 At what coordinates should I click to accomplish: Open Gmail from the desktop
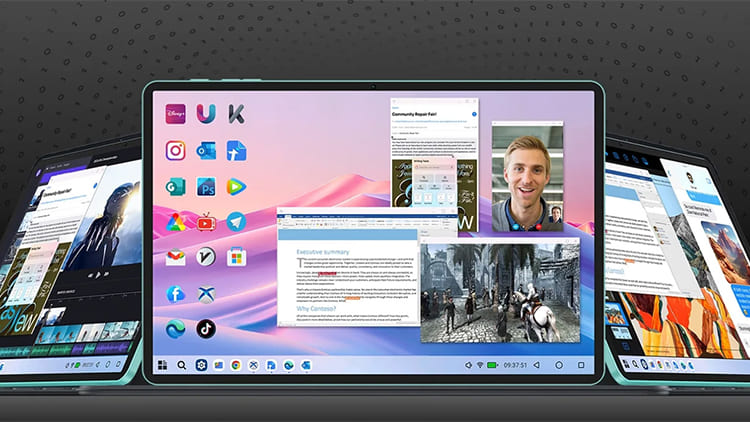tap(175, 257)
